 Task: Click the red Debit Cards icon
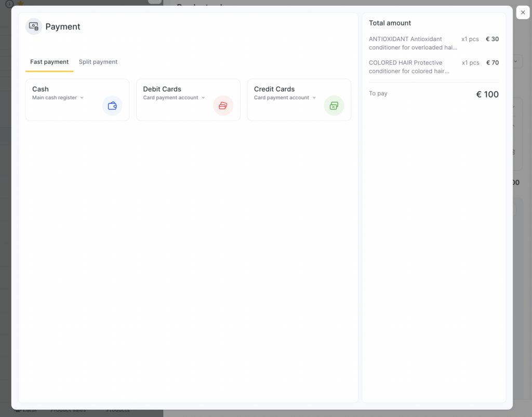click(x=223, y=105)
